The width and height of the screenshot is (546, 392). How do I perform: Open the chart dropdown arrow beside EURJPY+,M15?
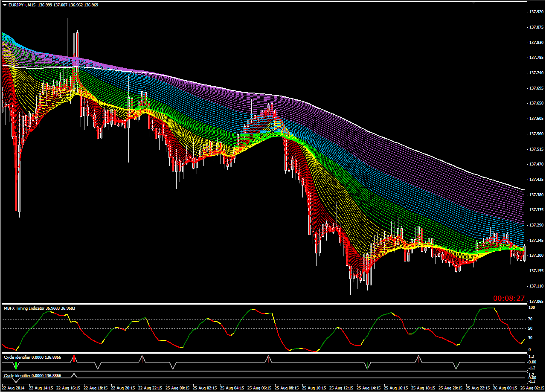[5, 4]
